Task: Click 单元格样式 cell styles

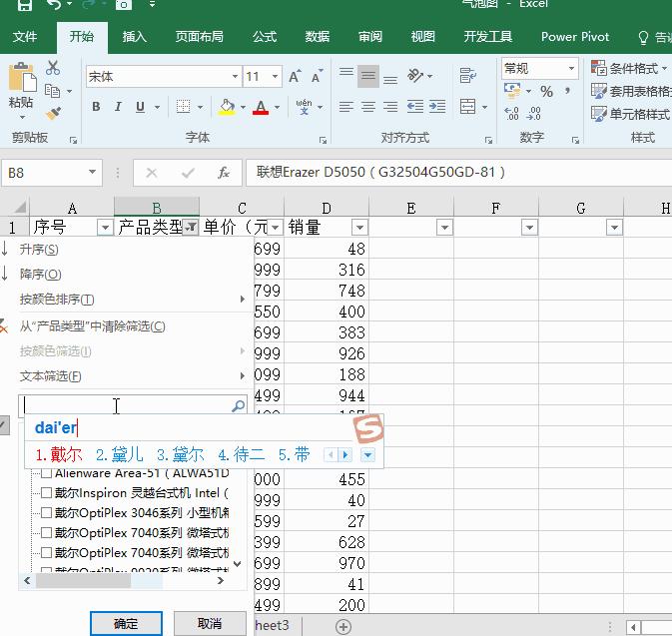Action: [x=630, y=114]
